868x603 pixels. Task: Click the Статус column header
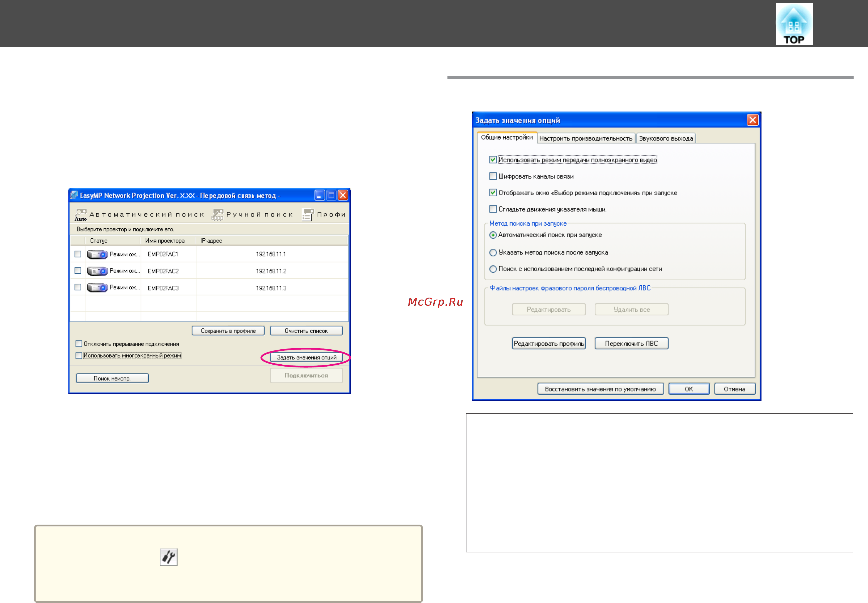[113, 241]
